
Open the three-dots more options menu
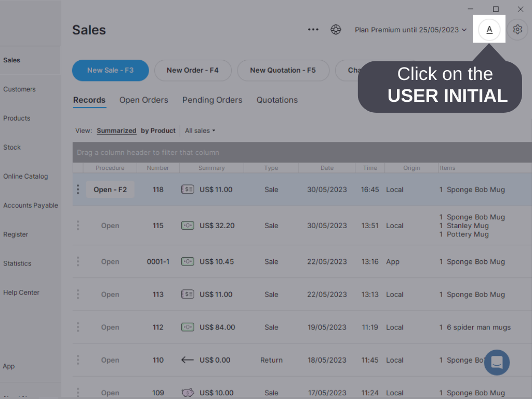pyautogui.click(x=313, y=30)
